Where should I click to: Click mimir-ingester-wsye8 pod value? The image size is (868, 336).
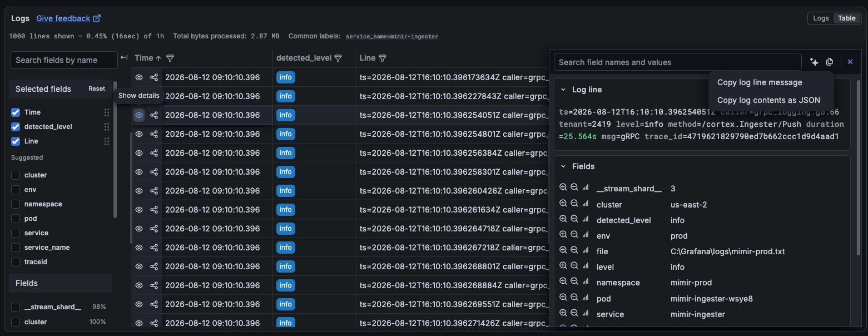tap(712, 299)
